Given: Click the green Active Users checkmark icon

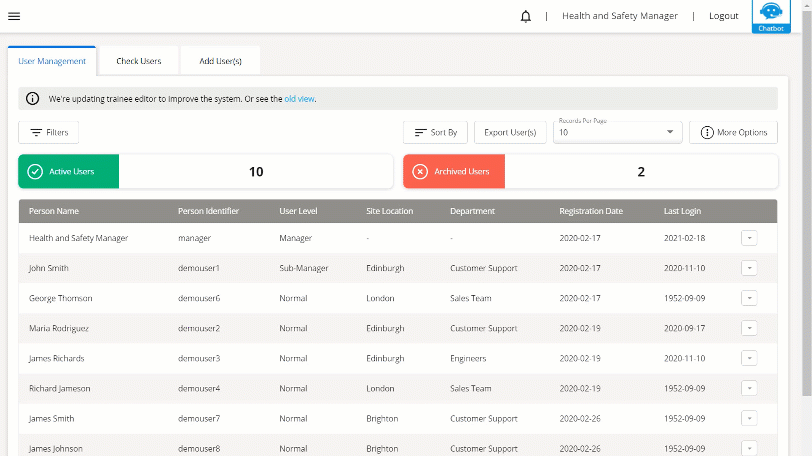Looking at the screenshot, I should click(x=35, y=172).
